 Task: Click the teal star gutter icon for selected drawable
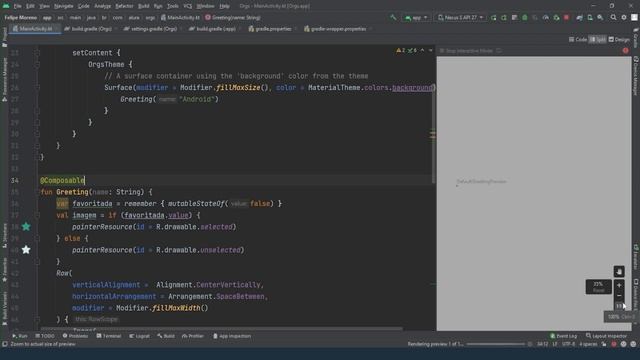pyautogui.click(x=26, y=227)
